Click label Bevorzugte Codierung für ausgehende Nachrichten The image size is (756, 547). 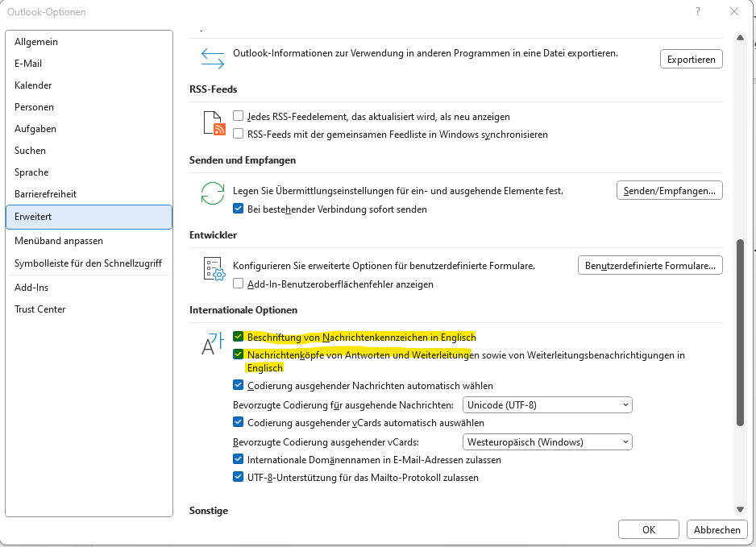pos(343,405)
